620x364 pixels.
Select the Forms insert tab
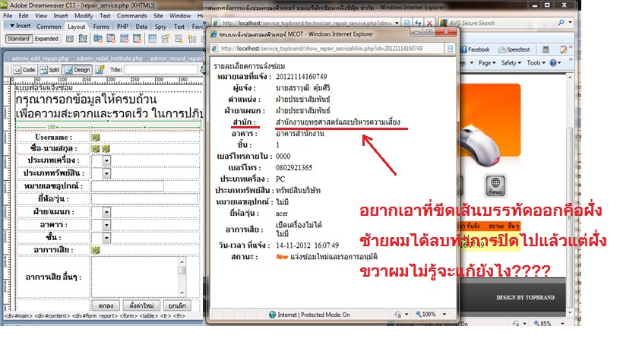pos(101,27)
